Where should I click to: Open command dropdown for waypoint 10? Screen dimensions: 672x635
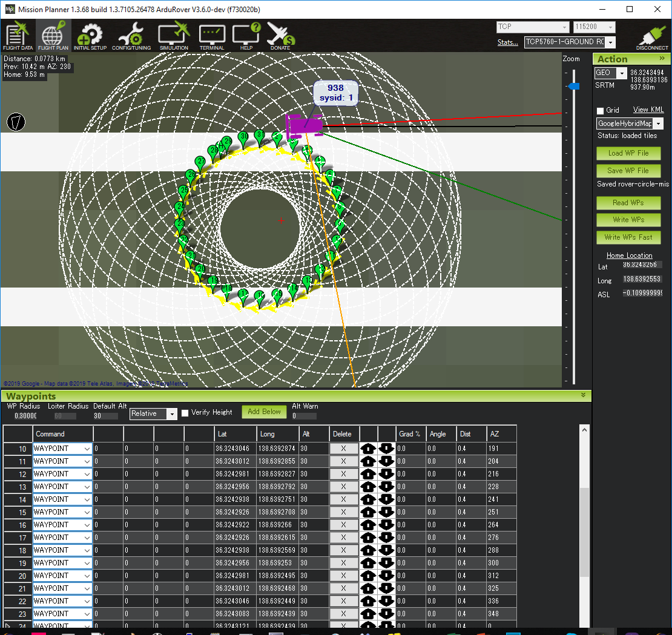click(x=87, y=449)
